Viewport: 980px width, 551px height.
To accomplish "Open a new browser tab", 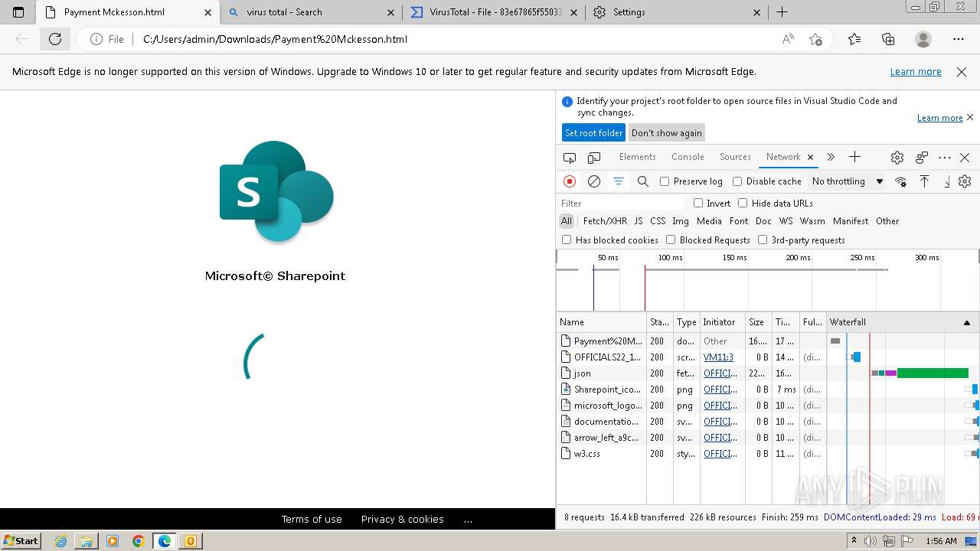I will (x=782, y=12).
